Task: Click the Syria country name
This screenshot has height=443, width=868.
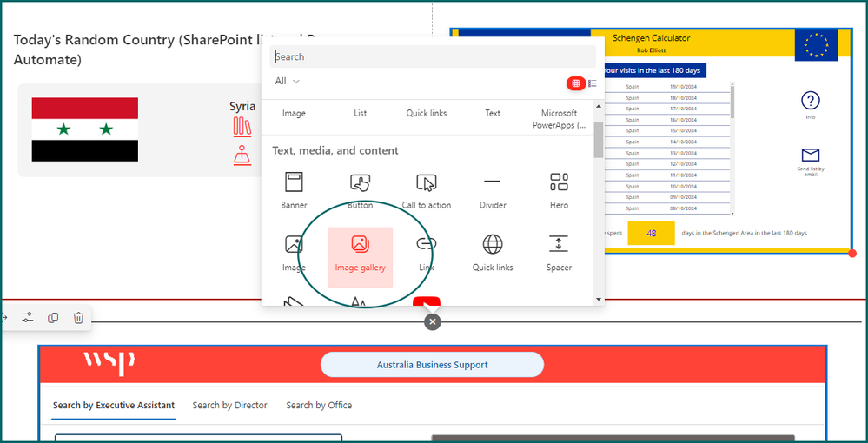Action: pyautogui.click(x=242, y=106)
